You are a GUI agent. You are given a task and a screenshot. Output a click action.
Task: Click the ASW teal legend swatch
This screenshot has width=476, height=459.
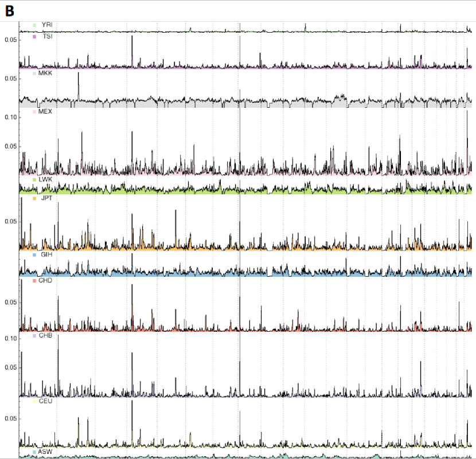pos(34,452)
